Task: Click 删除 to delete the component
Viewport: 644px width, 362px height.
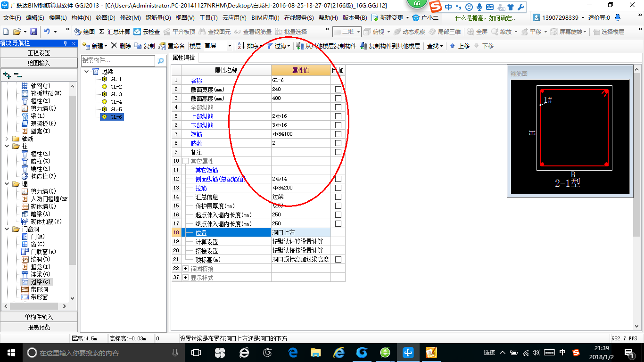Action: 121,46
